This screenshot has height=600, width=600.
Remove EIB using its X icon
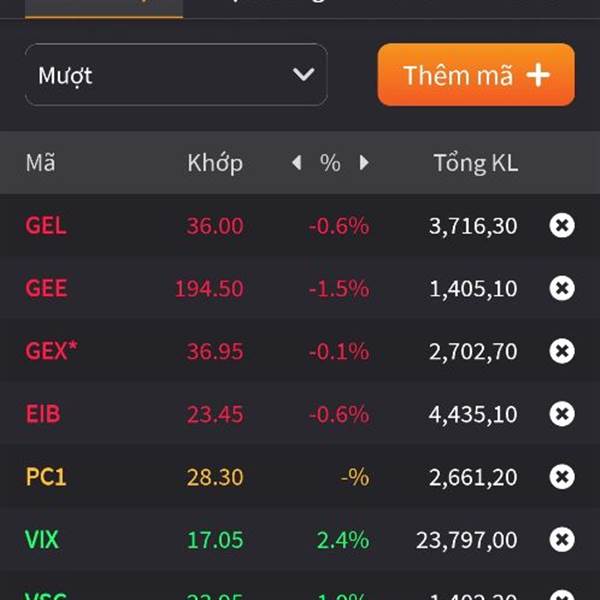click(562, 414)
